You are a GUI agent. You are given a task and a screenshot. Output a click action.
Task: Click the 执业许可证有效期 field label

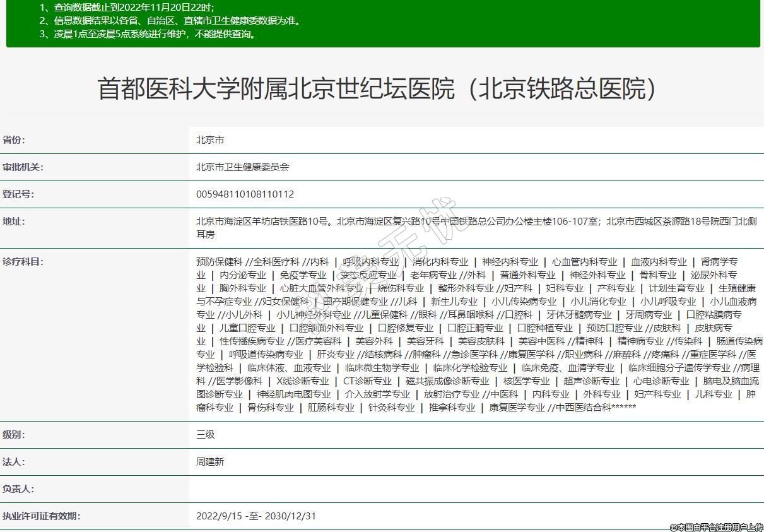[x=42, y=516]
